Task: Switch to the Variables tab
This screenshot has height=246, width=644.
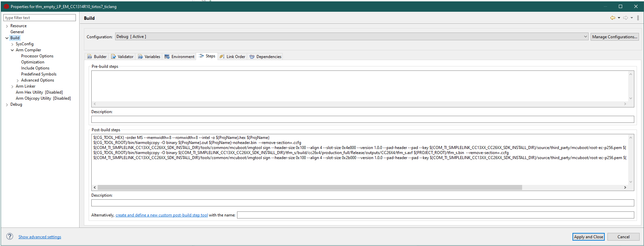Action: click(149, 57)
